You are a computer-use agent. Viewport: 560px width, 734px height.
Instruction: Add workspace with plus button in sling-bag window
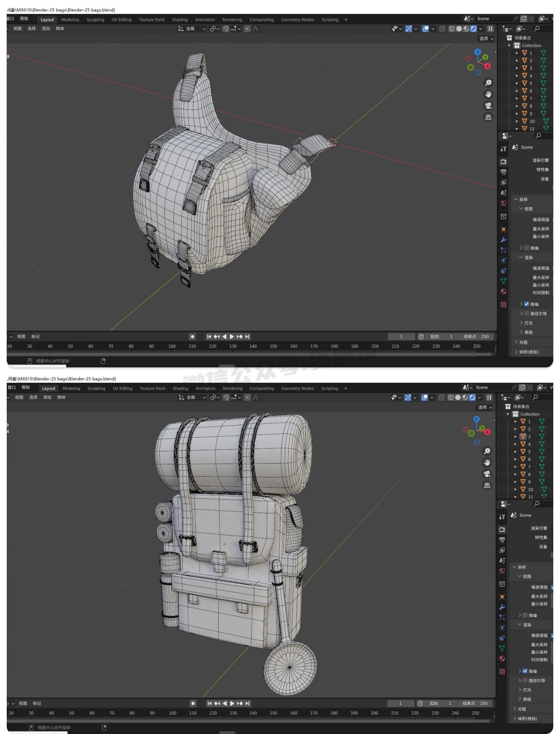click(x=346, y=19)
